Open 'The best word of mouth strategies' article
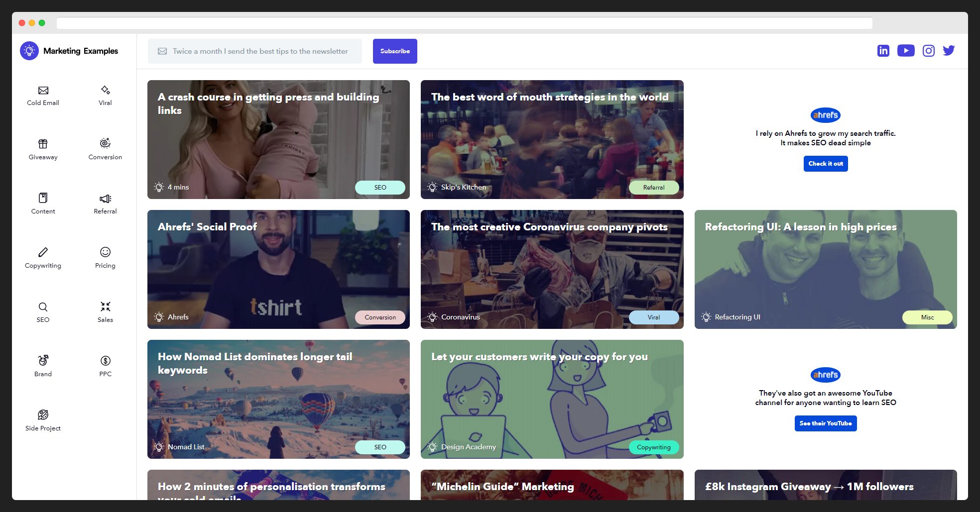The width and height of the screenshot is (980, 512). (552, 139)
